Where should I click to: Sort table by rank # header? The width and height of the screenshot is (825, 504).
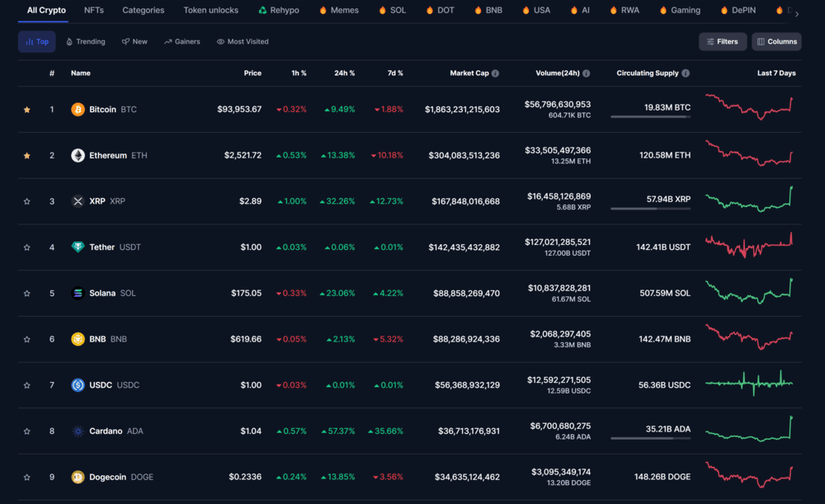pos(51,73)
